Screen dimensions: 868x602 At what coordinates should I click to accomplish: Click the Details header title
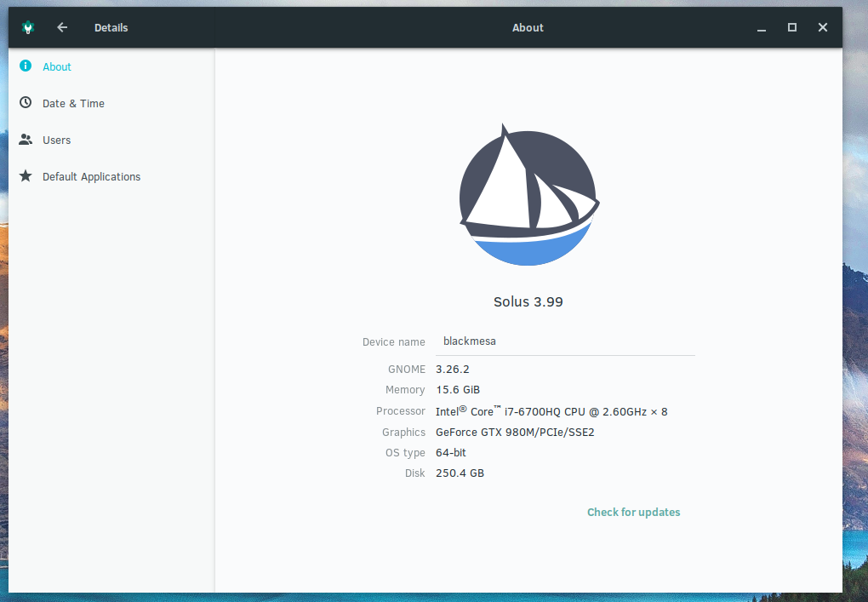coord(111,28)
